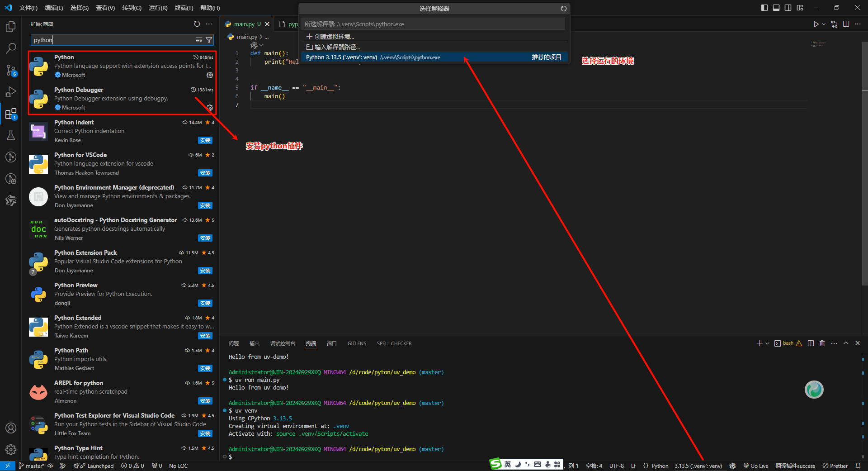Click master branch in status bar
This screenshot has width=868, height=471.
pyautogui.click(x=31, y=466)
